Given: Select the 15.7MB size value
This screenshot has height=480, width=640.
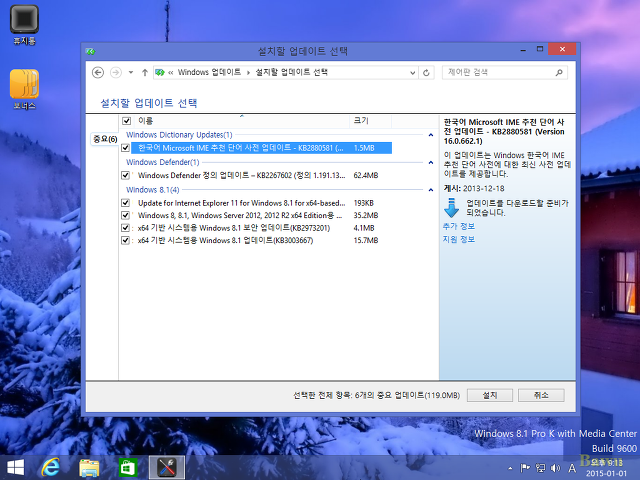Looking at the screenshot, I should point(366,240).
